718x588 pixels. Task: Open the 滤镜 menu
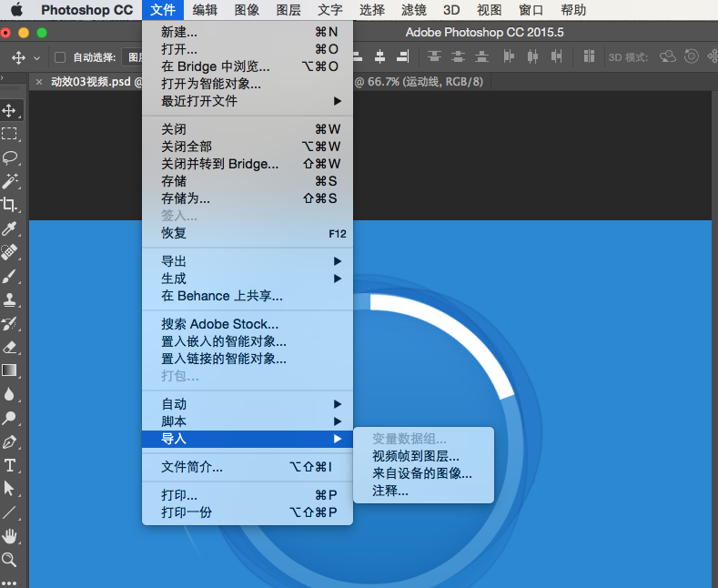pyautogui.click(x=414, y=10)
